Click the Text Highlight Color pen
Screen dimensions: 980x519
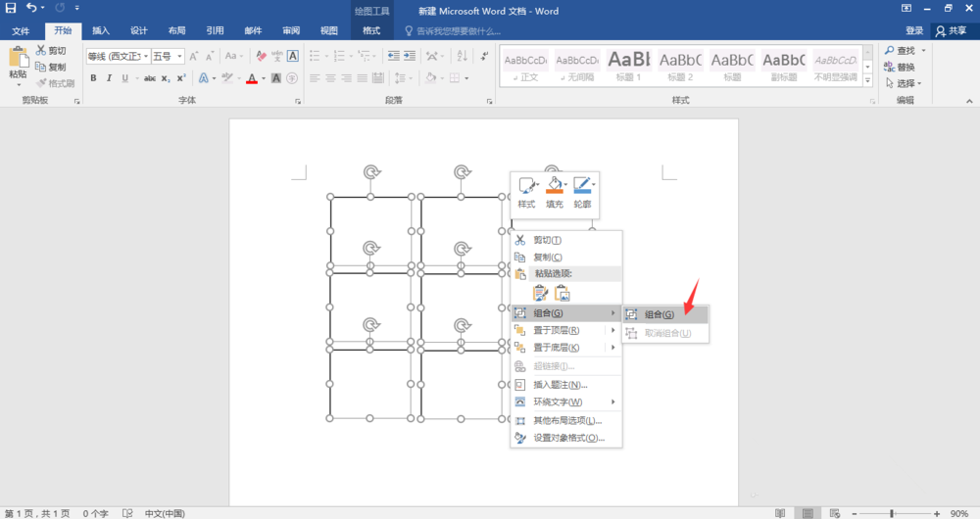tap(227, 78)
